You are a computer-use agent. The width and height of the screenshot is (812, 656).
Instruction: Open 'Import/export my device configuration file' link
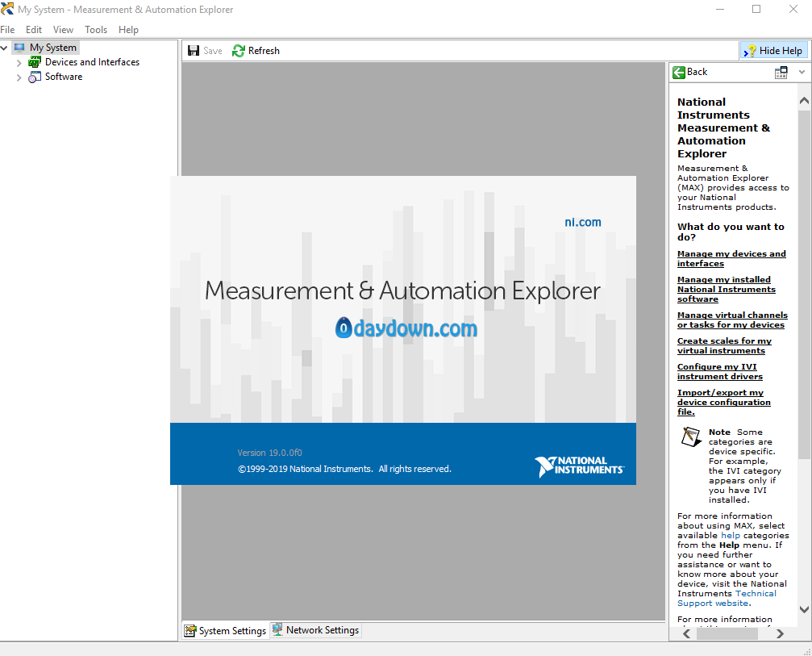723,402
